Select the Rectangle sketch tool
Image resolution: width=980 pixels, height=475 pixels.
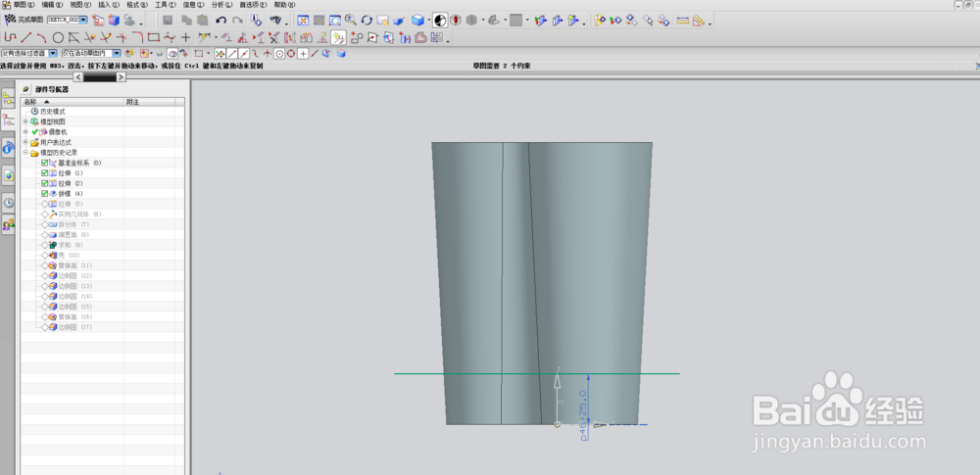point(154,37)
